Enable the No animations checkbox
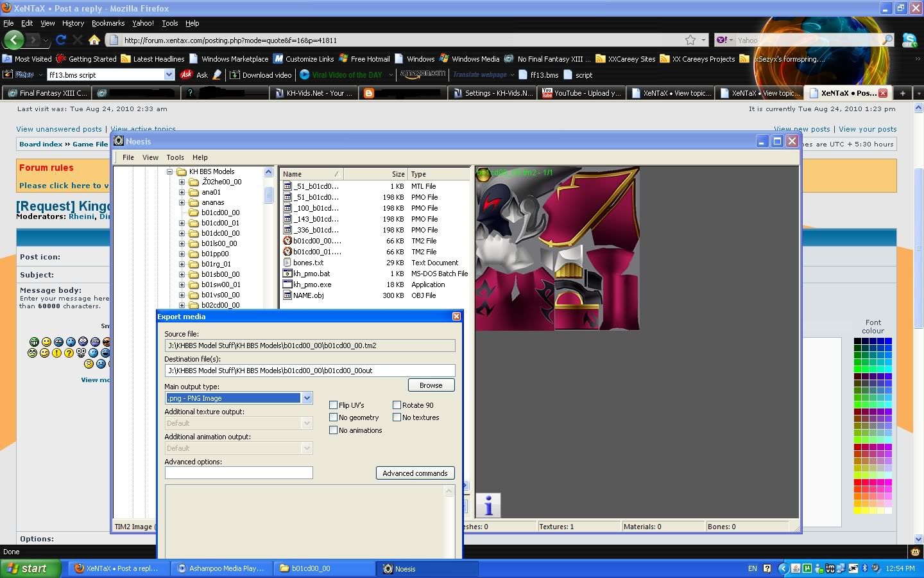The width and height of the screenshot is (924, 578). coord(333,430)
